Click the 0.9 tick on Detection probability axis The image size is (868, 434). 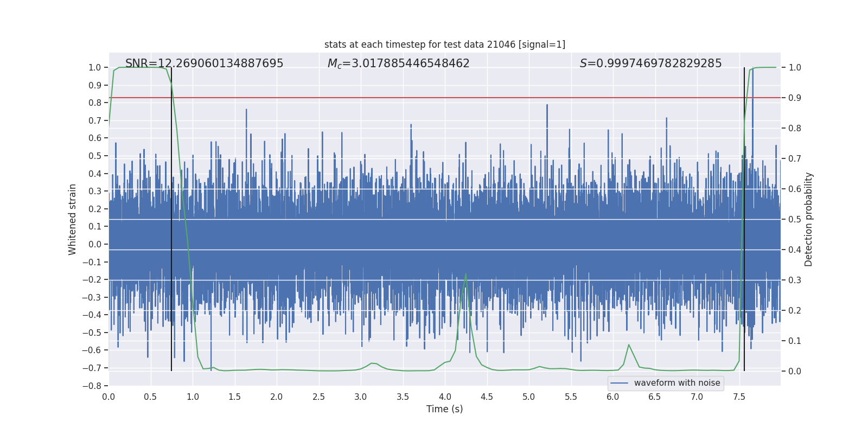click(795, 98)
